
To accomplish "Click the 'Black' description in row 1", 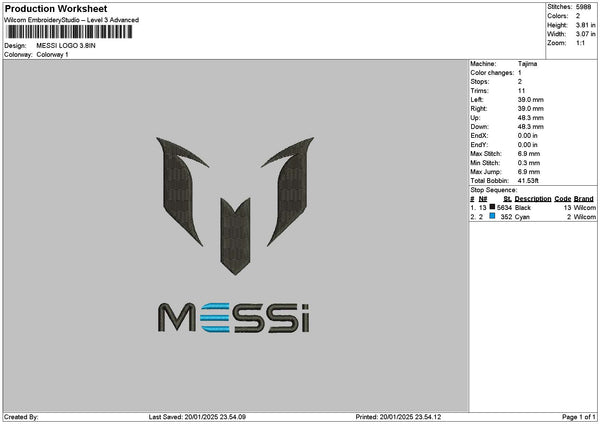I will tap(523, 208).
